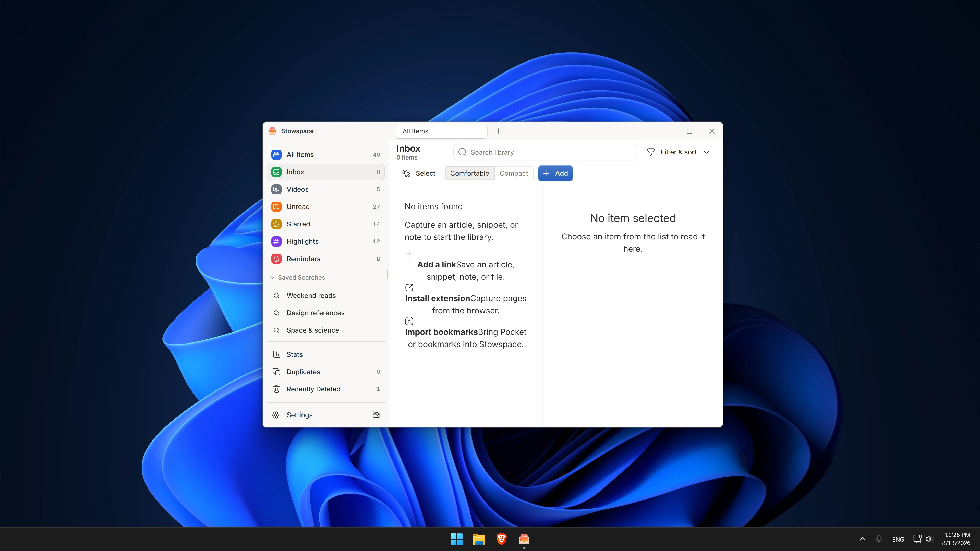Viewport: 980px width, 551px height.
Task: Click the red Reminders bell icon
Action: 276,259
